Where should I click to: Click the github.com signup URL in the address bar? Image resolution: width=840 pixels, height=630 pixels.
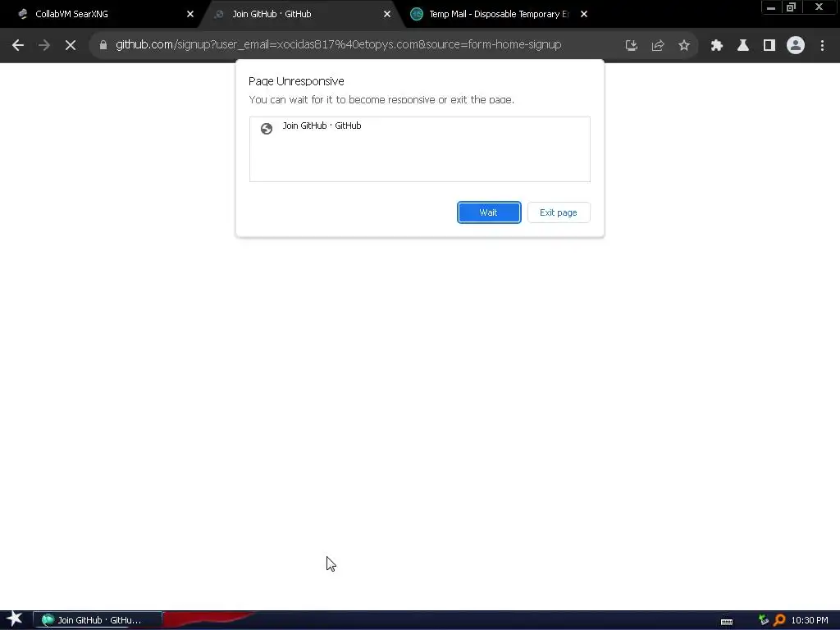point(338,44)
